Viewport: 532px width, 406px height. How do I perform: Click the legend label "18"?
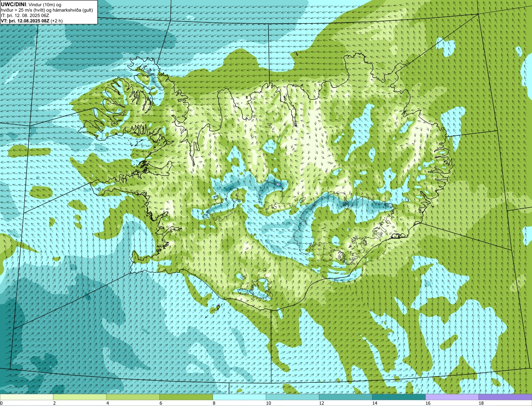point(481,403)
